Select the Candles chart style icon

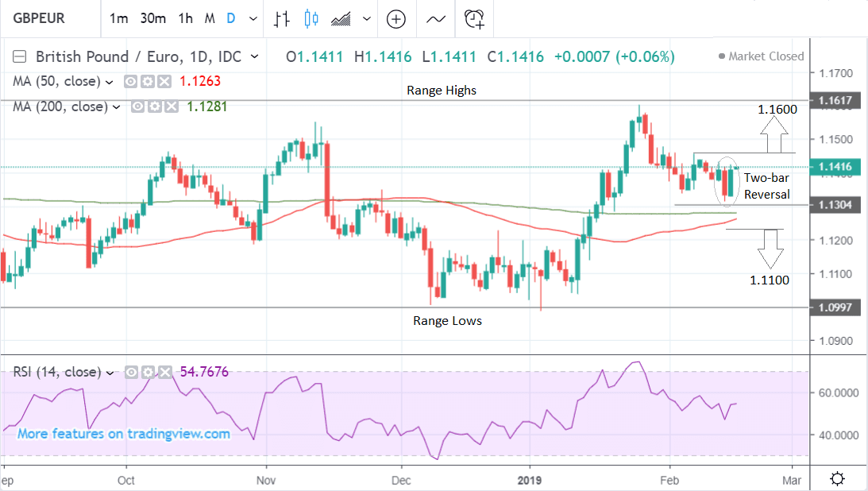tap(311, 18)
